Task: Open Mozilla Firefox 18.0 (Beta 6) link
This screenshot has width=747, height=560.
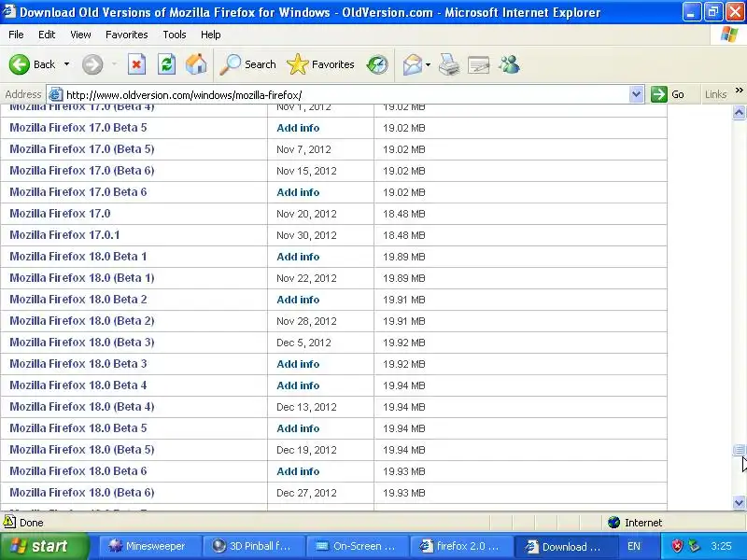Action: tap(82, 492)
